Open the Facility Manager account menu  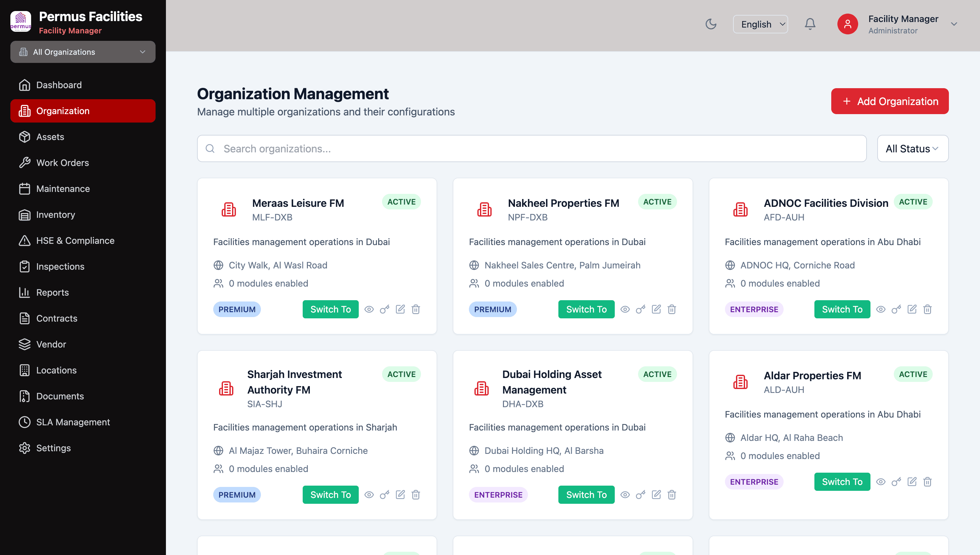point(903,24)
